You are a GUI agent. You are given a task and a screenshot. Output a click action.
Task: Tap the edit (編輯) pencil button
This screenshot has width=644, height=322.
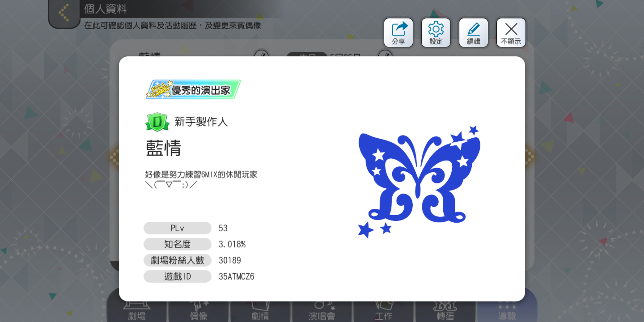point(473,33)
